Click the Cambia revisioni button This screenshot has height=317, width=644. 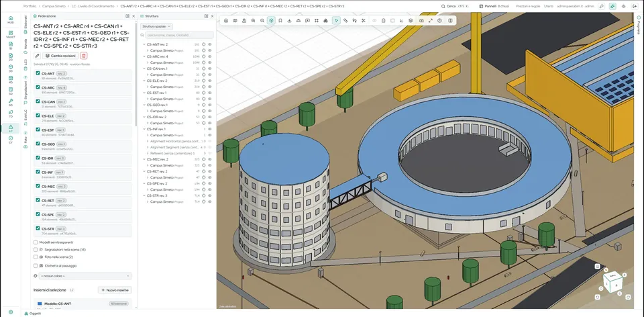click(60, 56)
